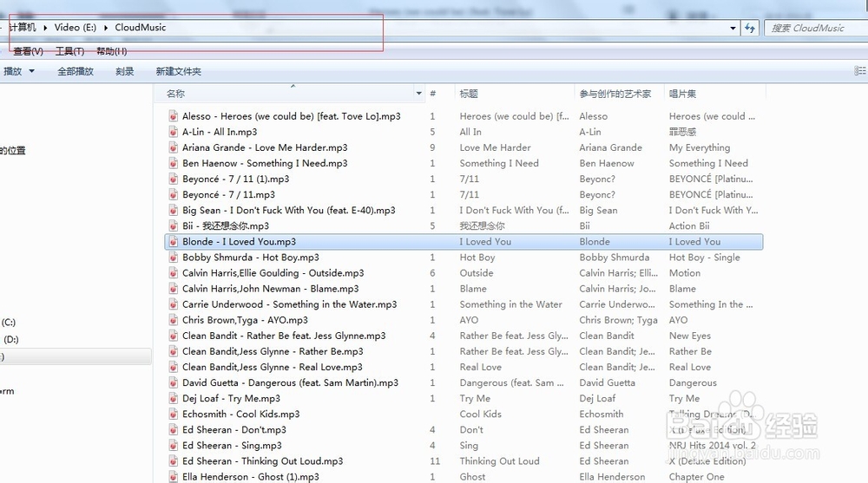
Task: Click the album cell 'New Eyes'
Action: 690,336
